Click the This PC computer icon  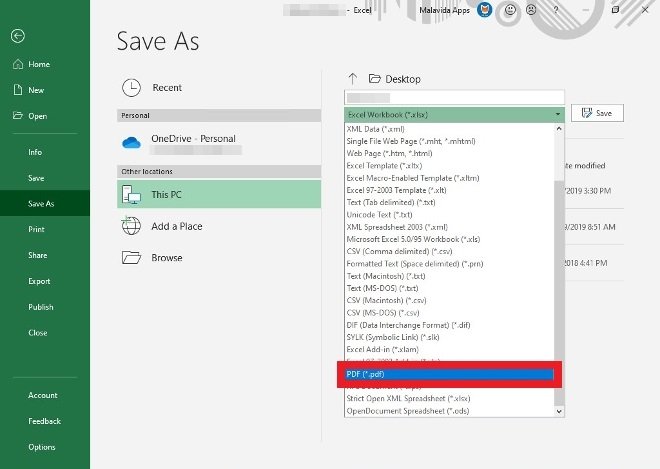131,195
